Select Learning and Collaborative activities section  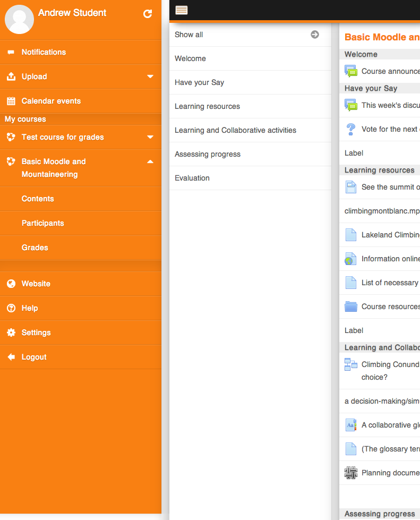pyautogui.click(x=250, y=130)
